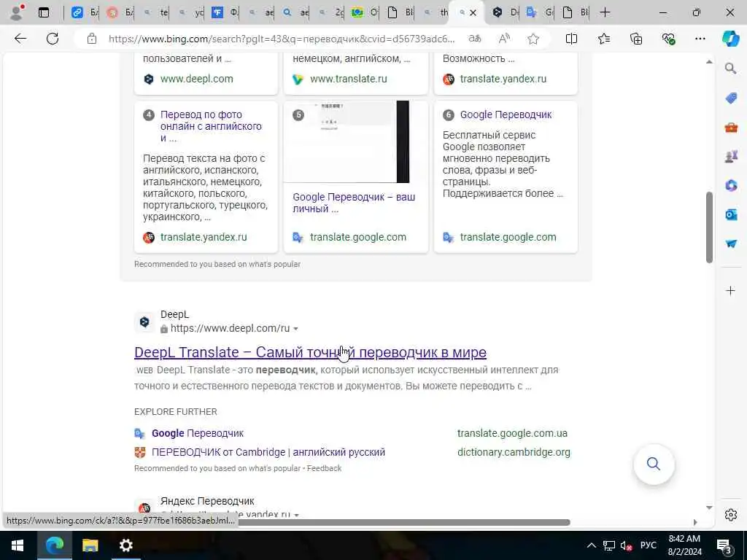The height and width of the screenshot is (560, 747).
Task: Open www.translate.ru card link
Action: 348,79
